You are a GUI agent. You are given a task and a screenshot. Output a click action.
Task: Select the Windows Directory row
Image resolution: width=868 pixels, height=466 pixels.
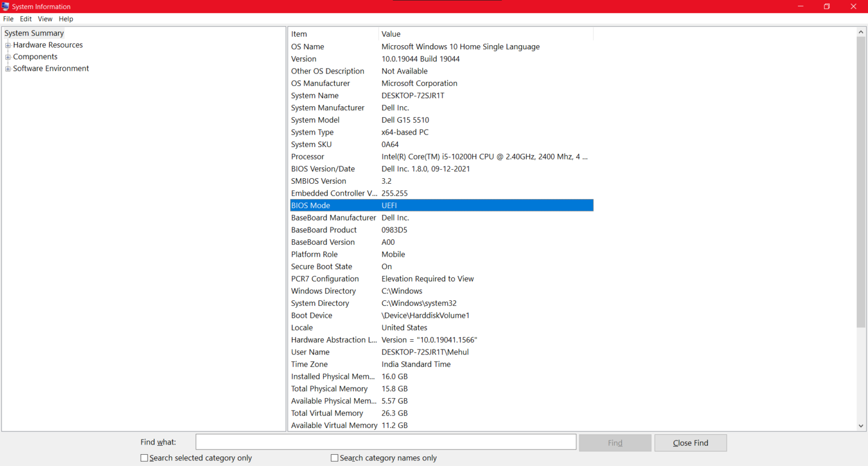click(x=442, y=291)
